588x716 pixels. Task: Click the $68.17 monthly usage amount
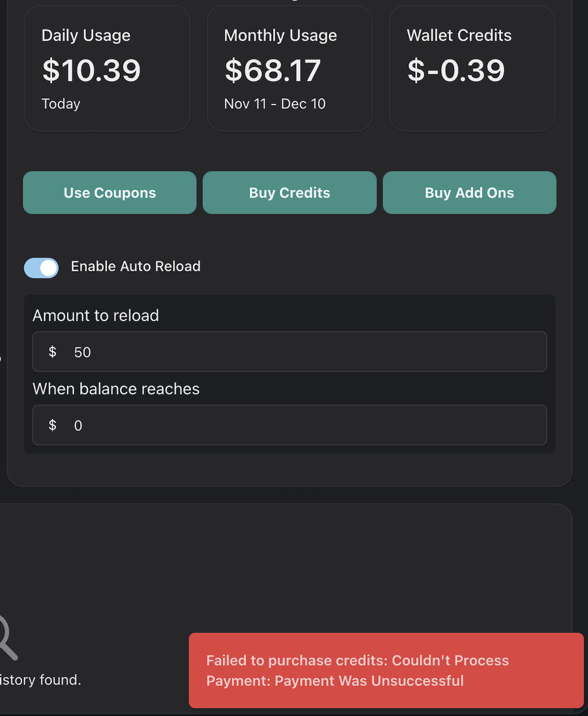tap(273, 70)
